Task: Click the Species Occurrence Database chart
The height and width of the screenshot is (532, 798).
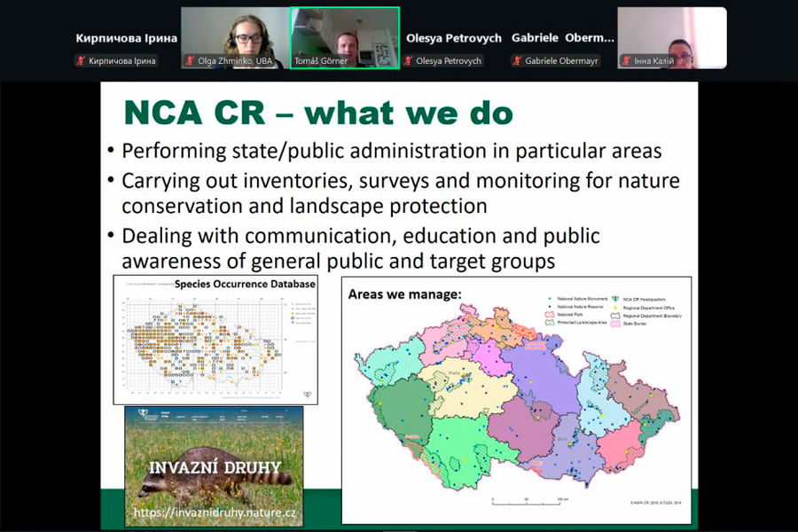Action: (215, 341)
